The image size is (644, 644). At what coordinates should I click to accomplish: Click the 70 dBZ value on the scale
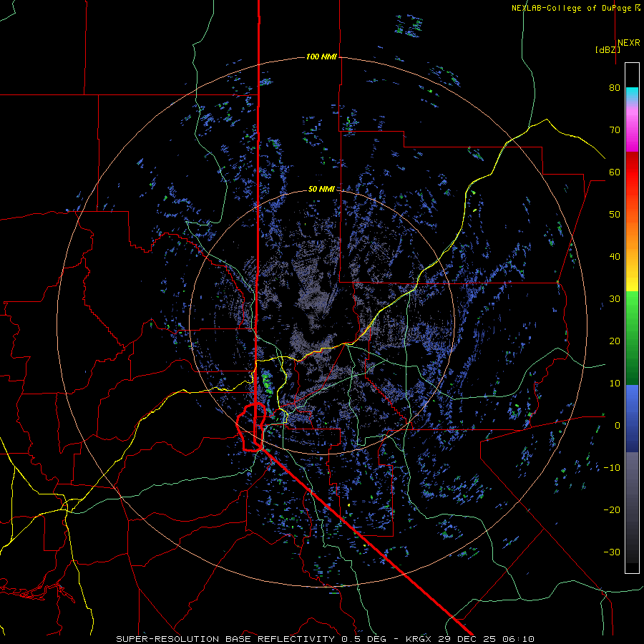(x=615, y=130)
